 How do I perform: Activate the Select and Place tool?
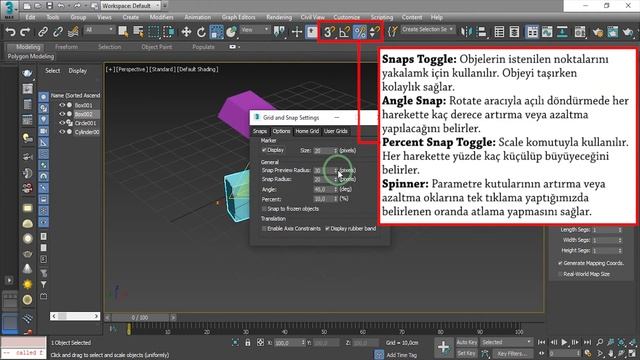(x=231, y=31)
